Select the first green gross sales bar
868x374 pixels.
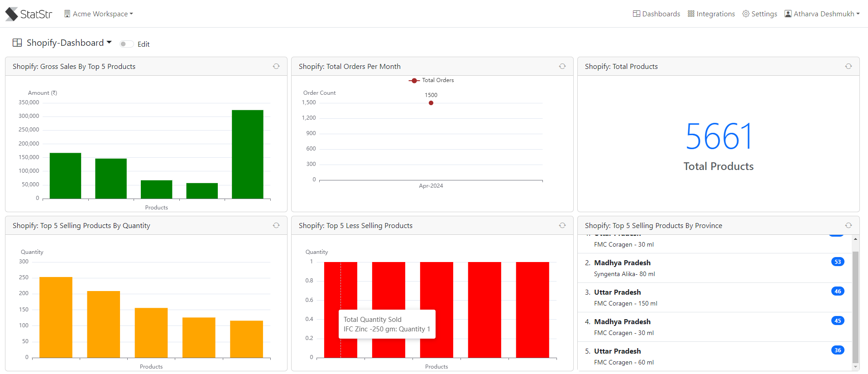(x=66, y=176)
